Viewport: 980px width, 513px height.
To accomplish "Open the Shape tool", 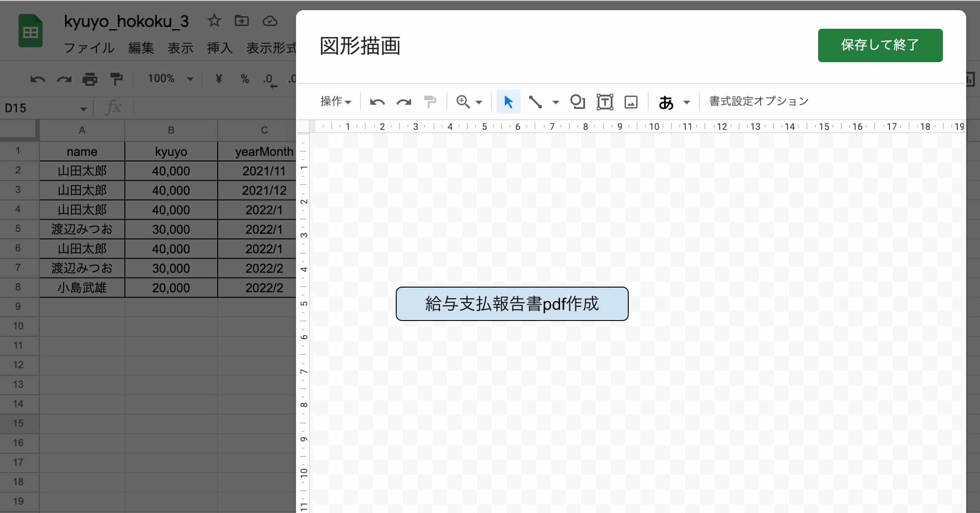I will click(578, 102).
